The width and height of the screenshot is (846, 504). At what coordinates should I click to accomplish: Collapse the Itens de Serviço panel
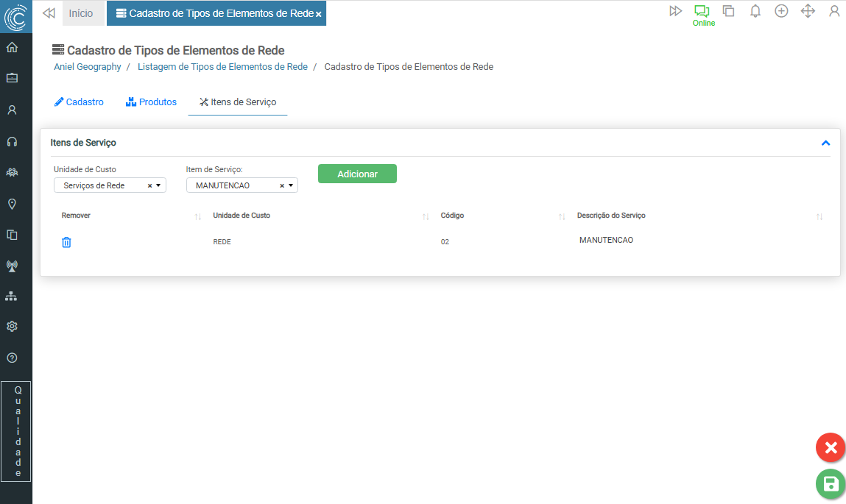tap(825, 143)
